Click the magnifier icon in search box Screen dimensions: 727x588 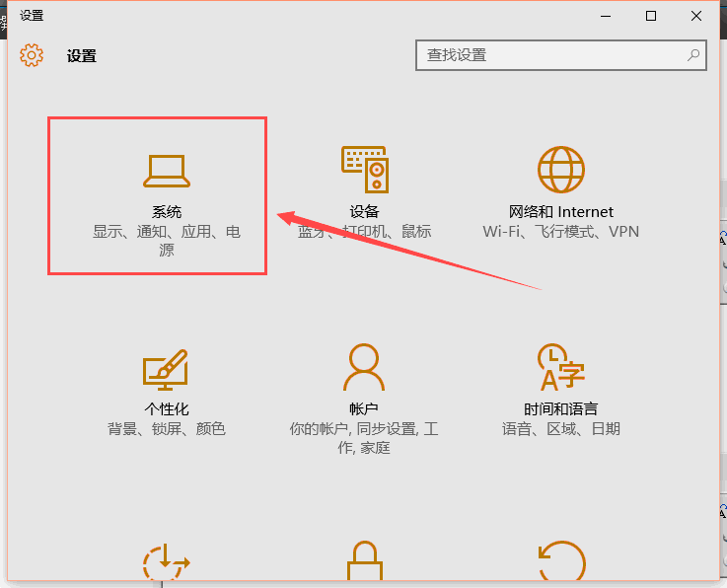[693, 55]
